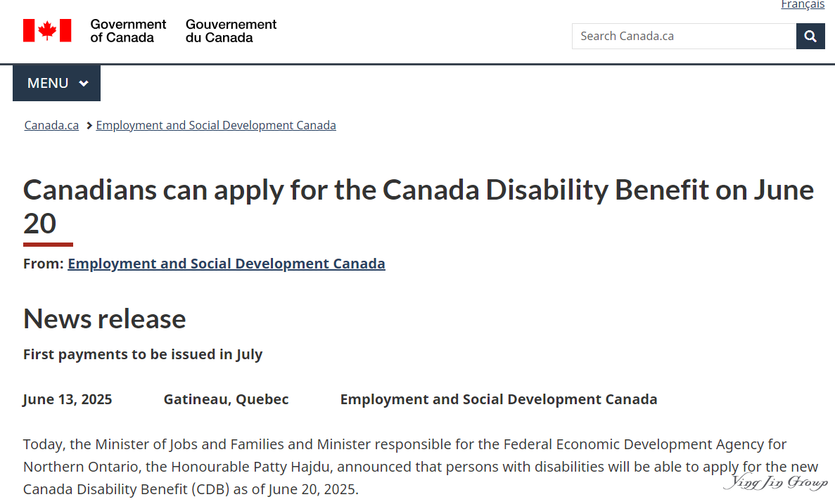Viewport: 835px width, 504px height.
Task: Follow the 'From:' Employment and Social Development link
Action: coord(227,264)
